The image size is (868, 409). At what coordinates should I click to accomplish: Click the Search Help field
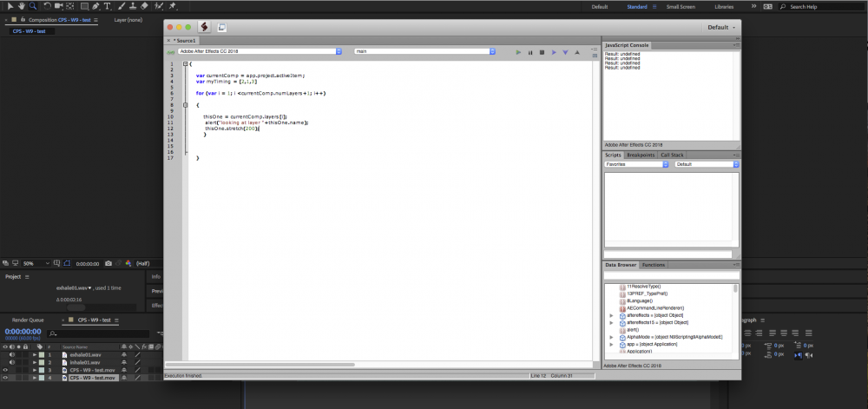pyautogui.click(x=821, y=7)
